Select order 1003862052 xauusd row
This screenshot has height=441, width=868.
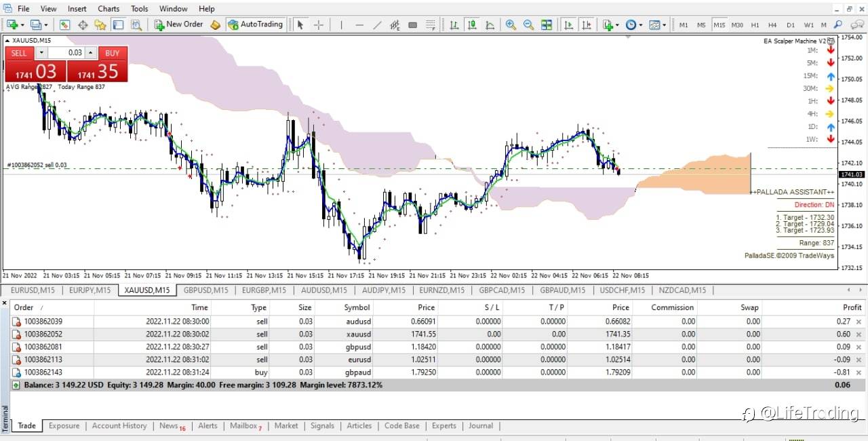pyautogui.click(x=438, y=334)
